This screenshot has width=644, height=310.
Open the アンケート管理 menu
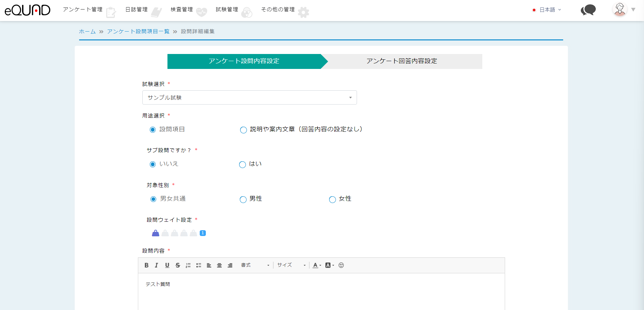(83, 10)
